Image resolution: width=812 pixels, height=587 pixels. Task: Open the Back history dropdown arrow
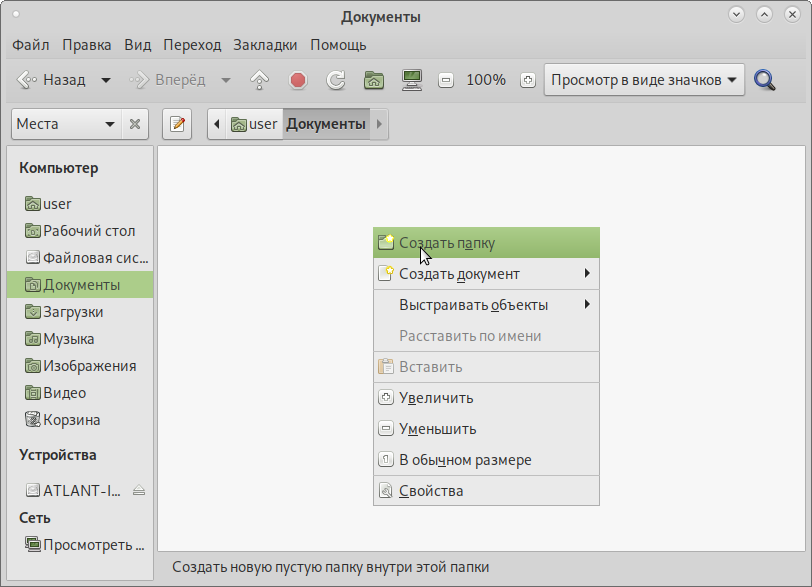pyautogui.click(x=106, y=80)
